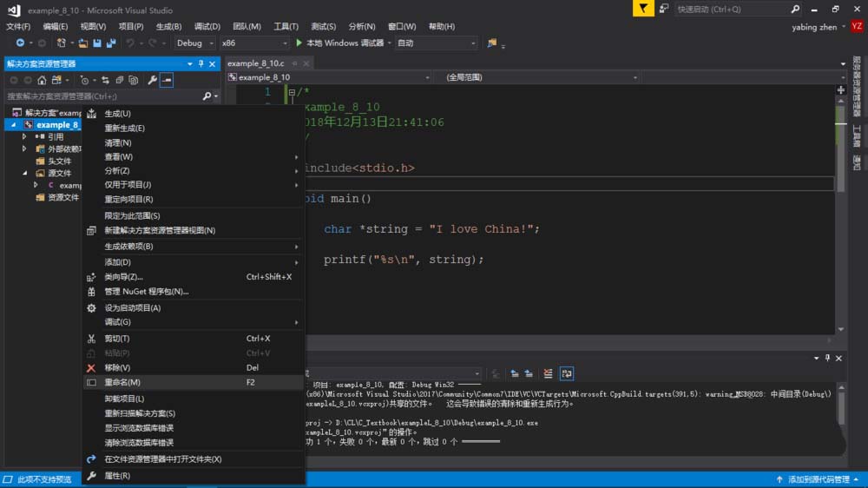Click the clear all icon in Output toolbar
The image size is (868, 488).
(548, 373)
